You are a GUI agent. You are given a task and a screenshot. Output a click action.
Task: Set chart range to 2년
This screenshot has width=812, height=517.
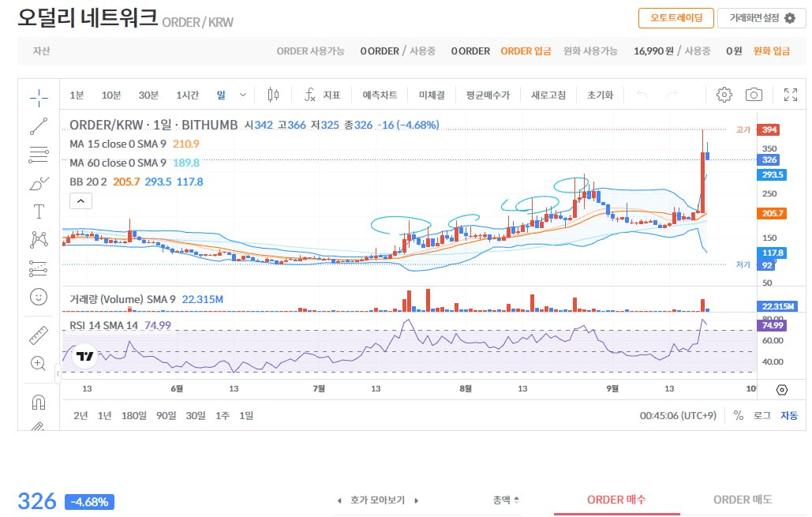click(x=80, y=415)
